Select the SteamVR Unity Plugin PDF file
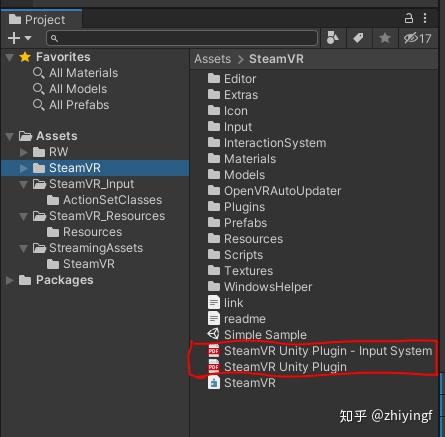445x437 pixels. coord(277,367)
